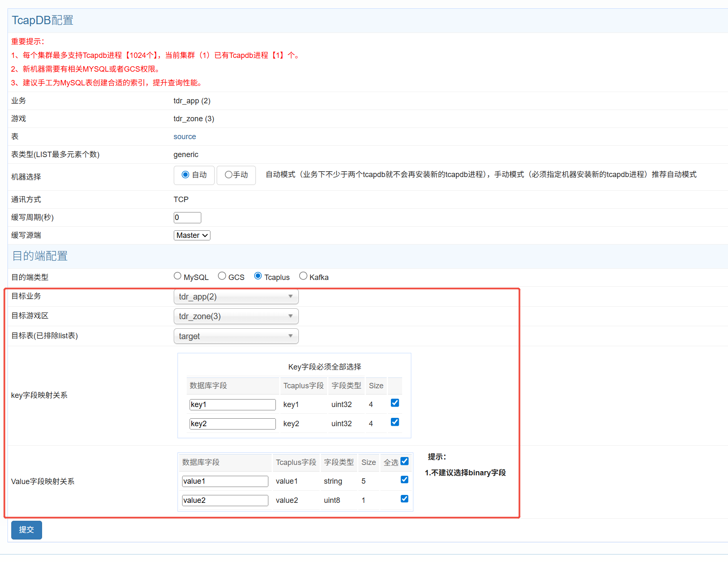Viewport: 728px width, 562px height.
Task: Click the key1 database field input
Action: (233, 405)
